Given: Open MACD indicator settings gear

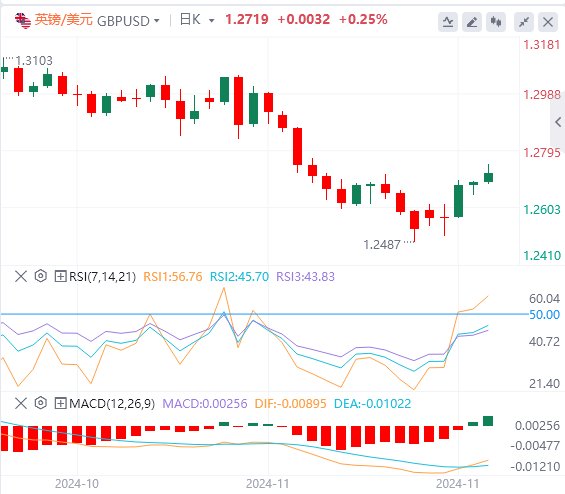Looking at the screenshot, I should [41, 403].
